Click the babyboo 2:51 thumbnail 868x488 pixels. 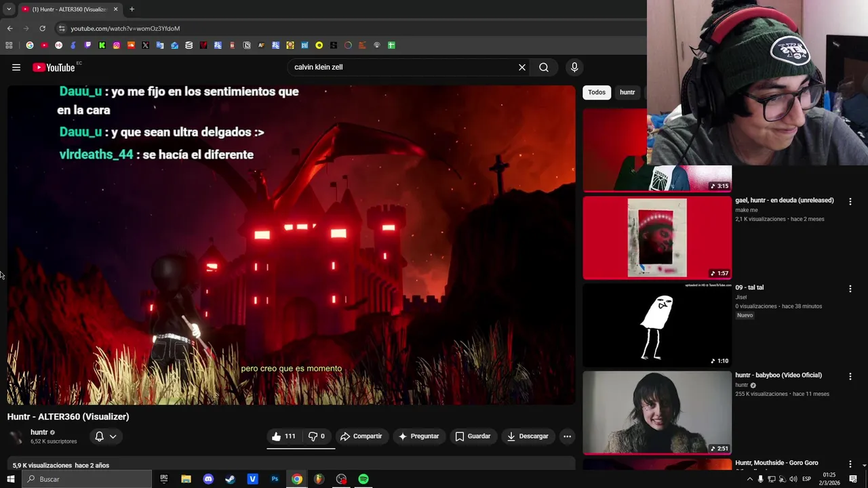657,412
